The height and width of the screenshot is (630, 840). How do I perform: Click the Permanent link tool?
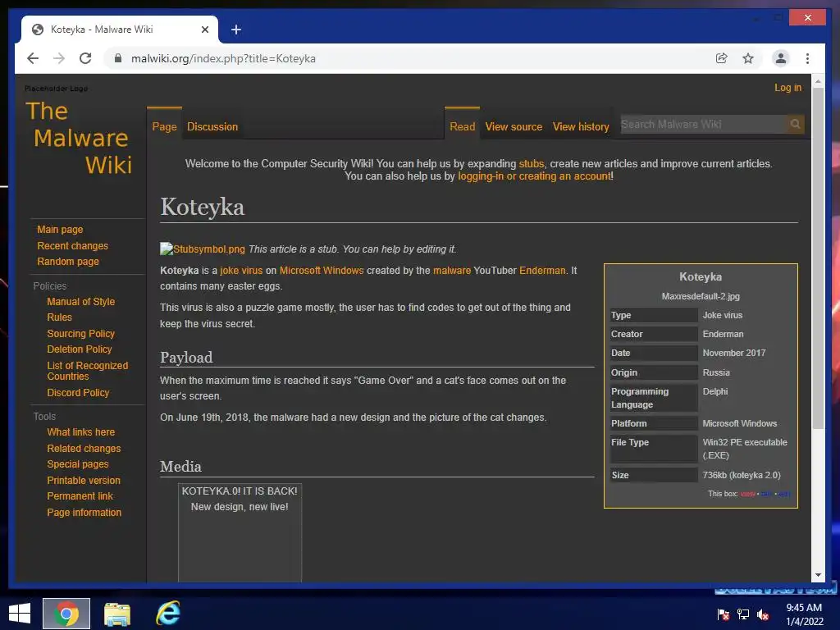(x=80, y=496)
